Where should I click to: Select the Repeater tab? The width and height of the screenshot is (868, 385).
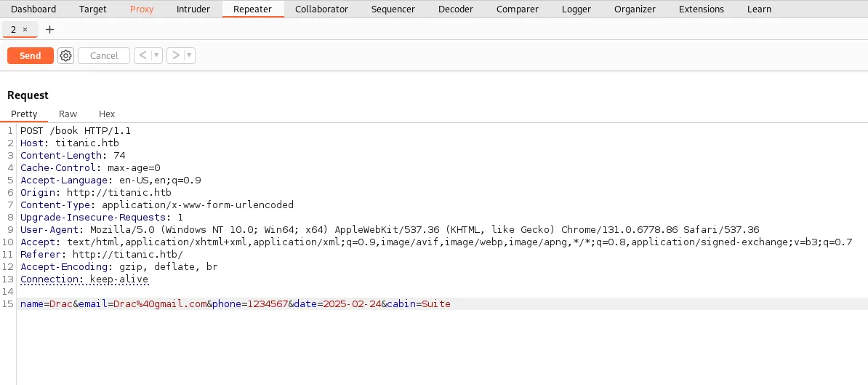pos(252,9)
